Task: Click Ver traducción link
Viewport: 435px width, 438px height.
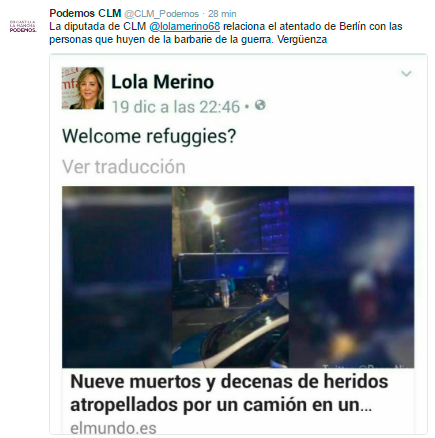Action: tap(124, 167)
